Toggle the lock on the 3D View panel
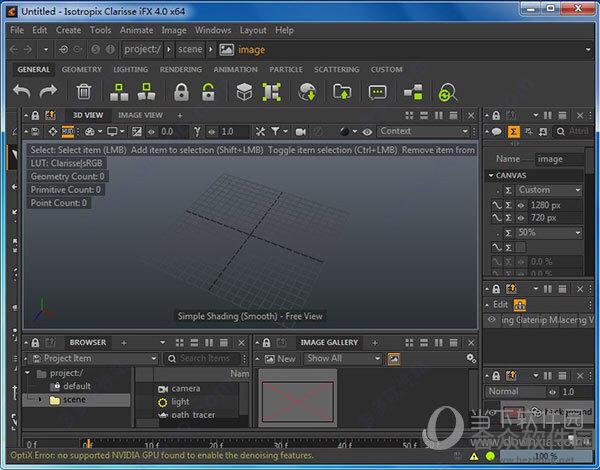600x470 pixels. click(x=35, y=115)
